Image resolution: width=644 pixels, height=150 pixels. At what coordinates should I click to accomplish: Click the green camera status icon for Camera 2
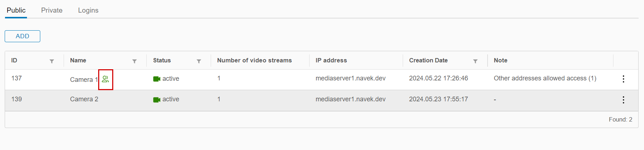[156, 100]
